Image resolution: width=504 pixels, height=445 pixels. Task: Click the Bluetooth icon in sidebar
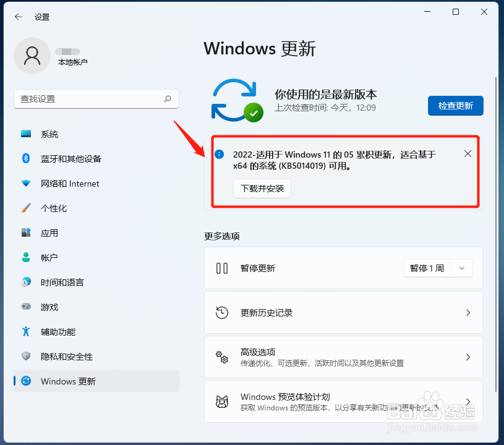point(26,158)
